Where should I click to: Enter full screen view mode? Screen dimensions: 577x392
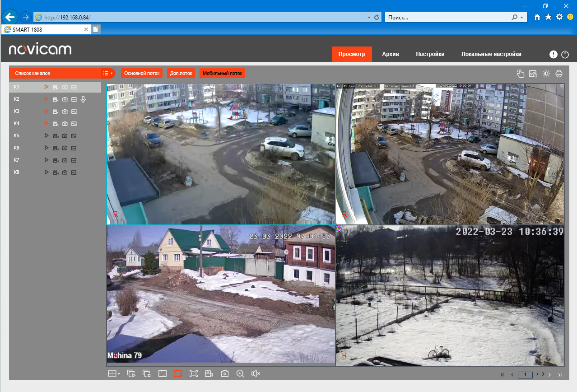pos(193,373)
